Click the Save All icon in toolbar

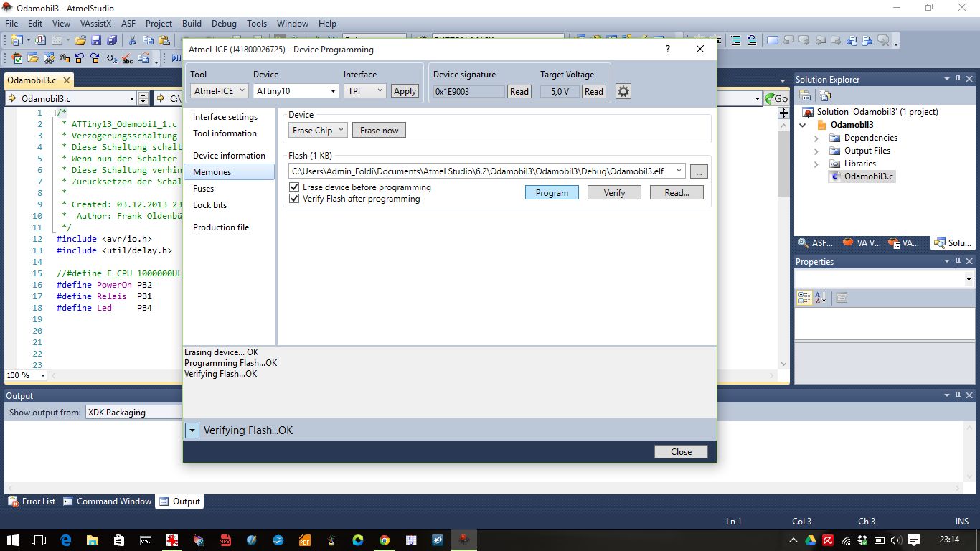point(111,40)
